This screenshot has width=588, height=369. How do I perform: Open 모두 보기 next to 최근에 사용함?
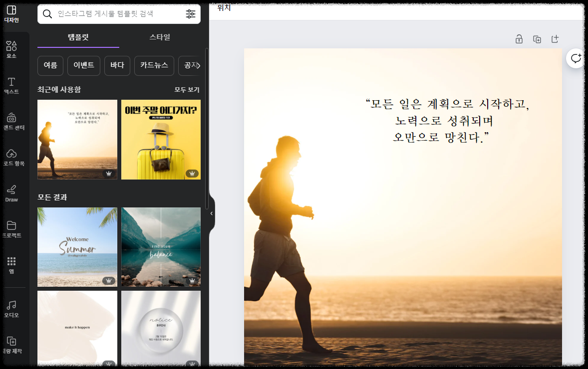188,89
